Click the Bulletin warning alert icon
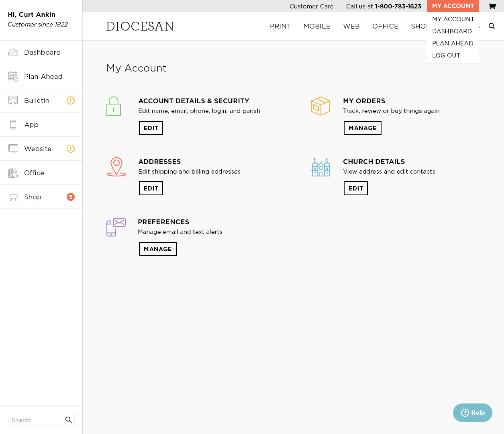 (71, 100)
